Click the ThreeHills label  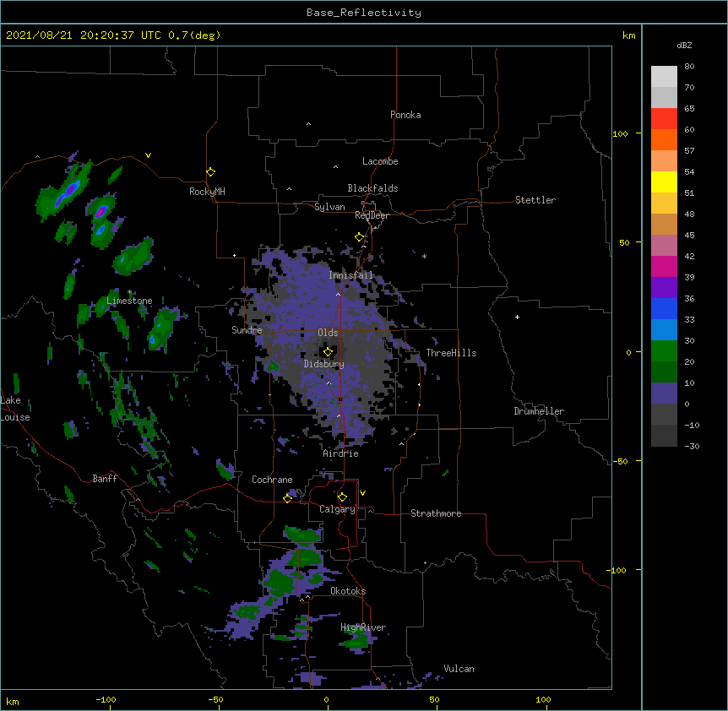pyautogui.click(x=451, y=353)
